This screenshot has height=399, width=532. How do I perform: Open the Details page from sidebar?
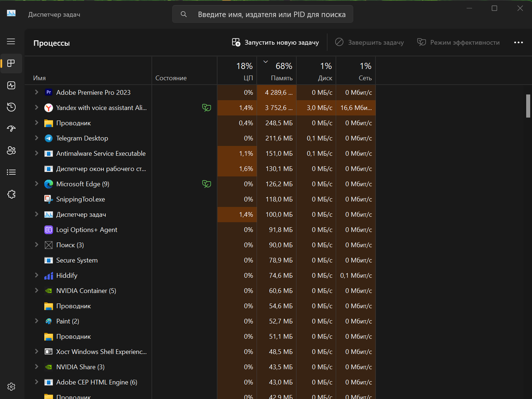[x=11, y=172]
